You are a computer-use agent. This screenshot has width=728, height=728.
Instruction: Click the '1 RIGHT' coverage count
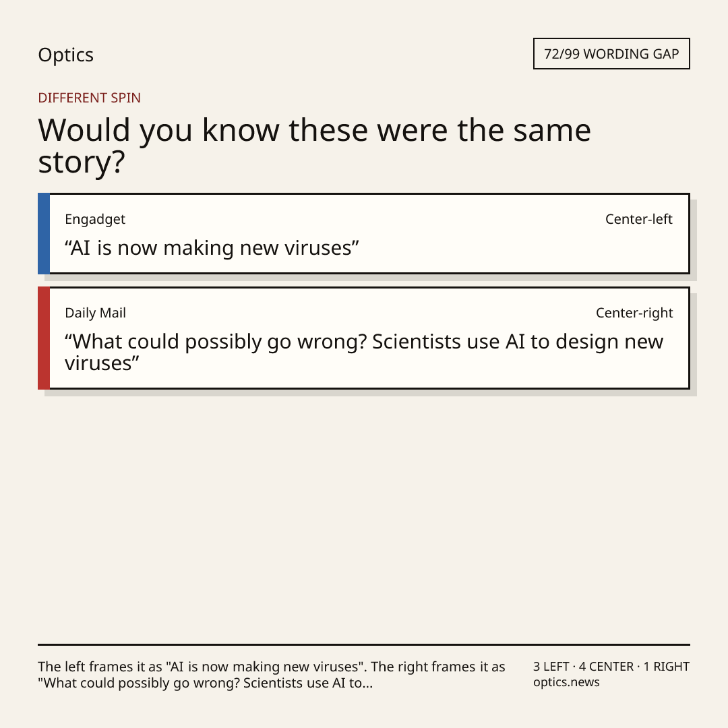(x=666, y=667)
